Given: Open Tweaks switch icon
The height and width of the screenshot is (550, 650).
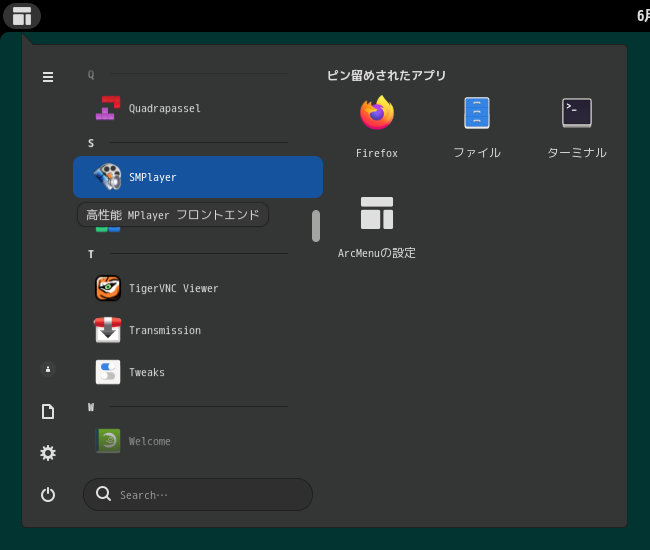Looking at the screenshot, I should (x=108, y=372).
